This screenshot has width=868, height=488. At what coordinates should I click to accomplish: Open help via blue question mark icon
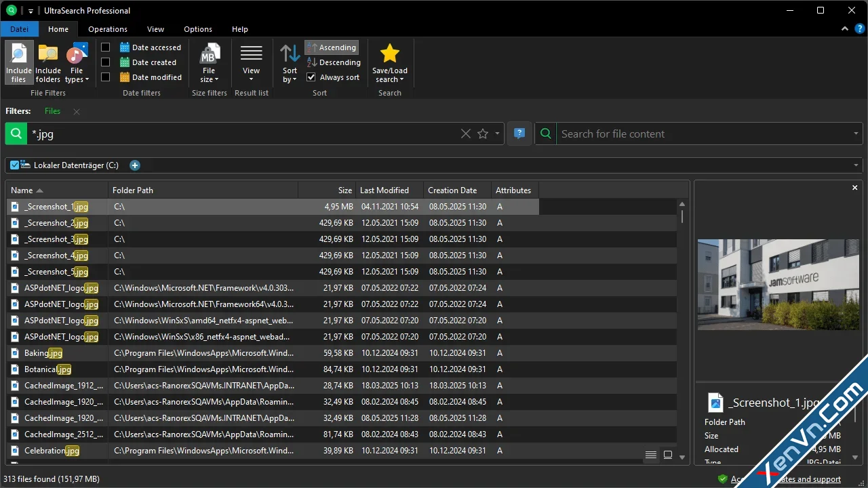coord(859,29)
